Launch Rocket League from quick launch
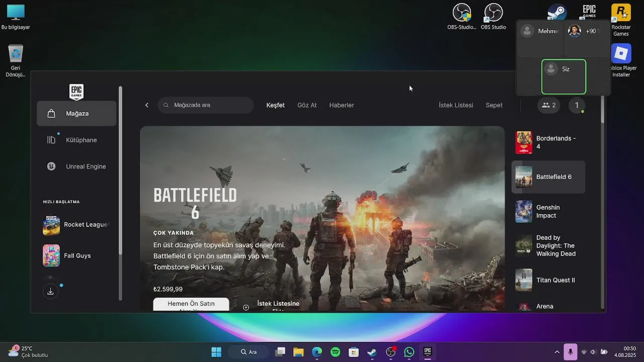 pyautogui.click(x=76, y=225)
